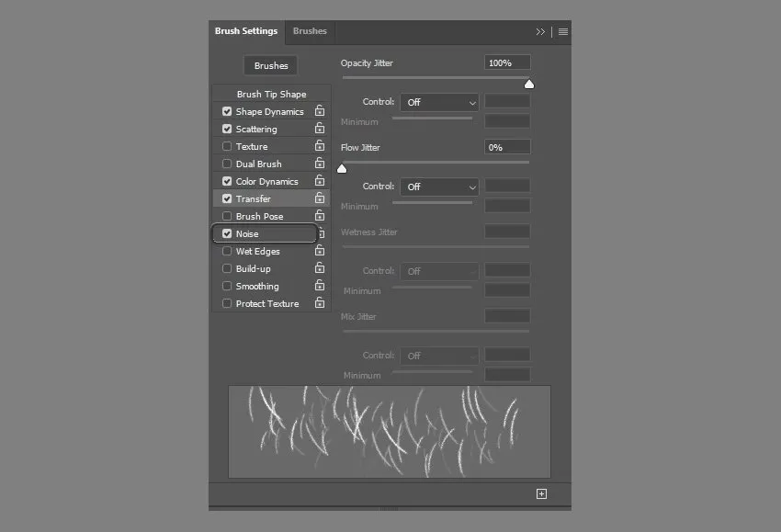The image size is (781, 532).
Task: Click the Opacity Jitter slider handle
Action: [x=529, y=85]
